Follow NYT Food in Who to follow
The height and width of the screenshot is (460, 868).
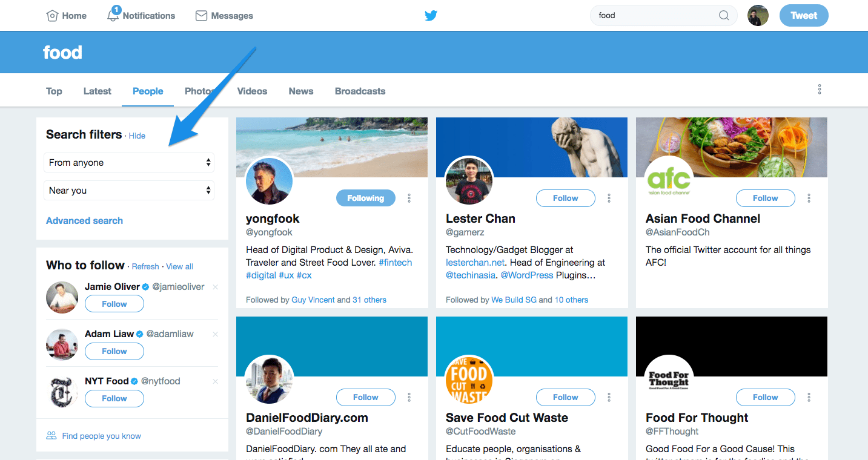tap(114, 398)
